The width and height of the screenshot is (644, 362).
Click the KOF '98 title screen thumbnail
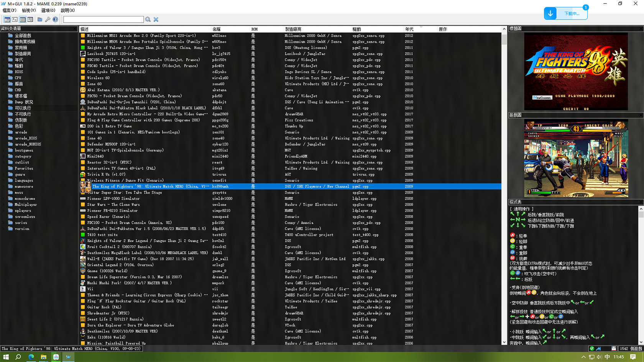576,72
